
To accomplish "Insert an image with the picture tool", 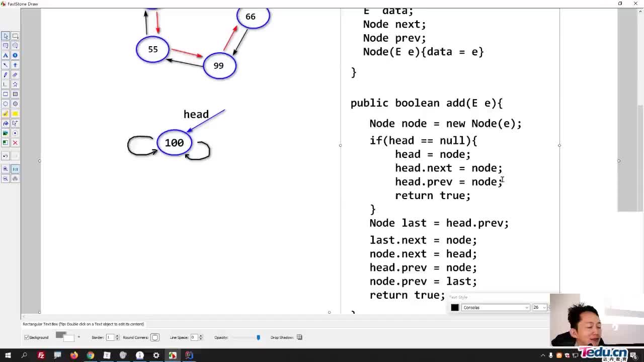I will tap(6, 133).
